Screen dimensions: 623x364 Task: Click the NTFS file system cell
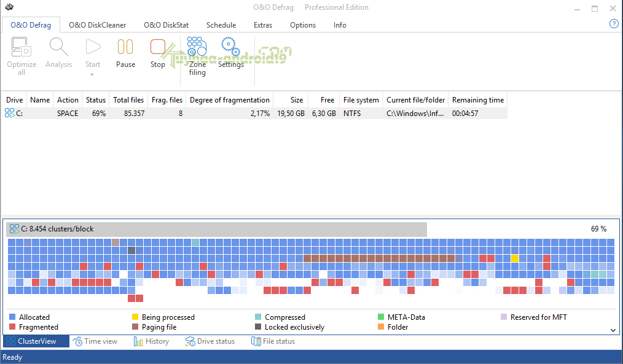coord(352,114)
